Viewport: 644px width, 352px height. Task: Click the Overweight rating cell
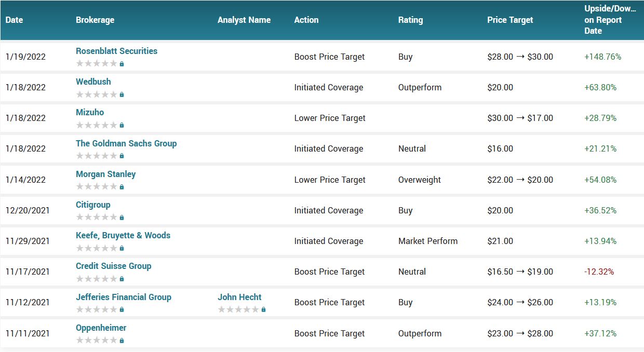click(x=420, y=180)
